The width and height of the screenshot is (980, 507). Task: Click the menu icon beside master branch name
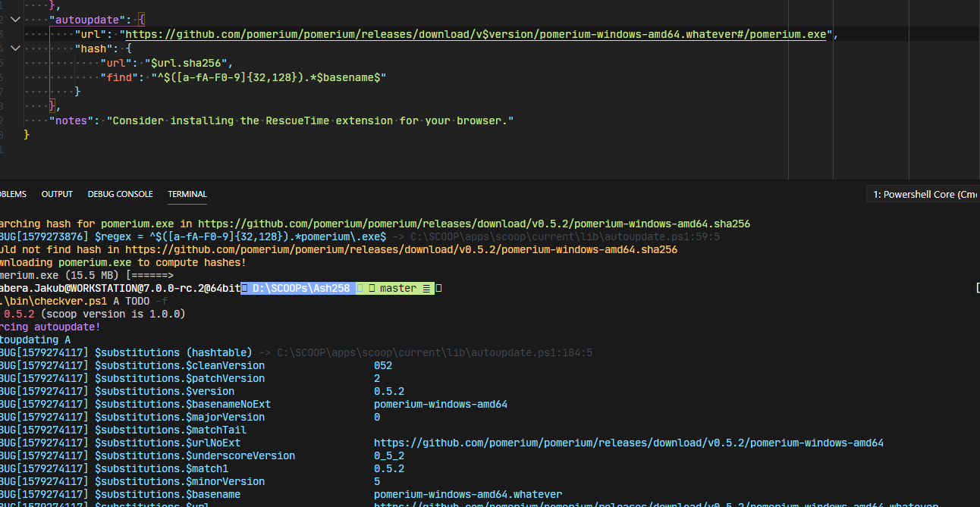click(x=426, y=288)
